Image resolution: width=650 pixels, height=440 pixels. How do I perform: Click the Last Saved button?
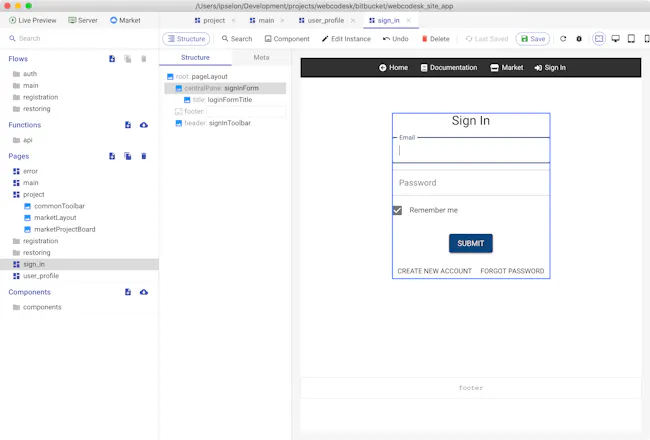coord(487,39)
